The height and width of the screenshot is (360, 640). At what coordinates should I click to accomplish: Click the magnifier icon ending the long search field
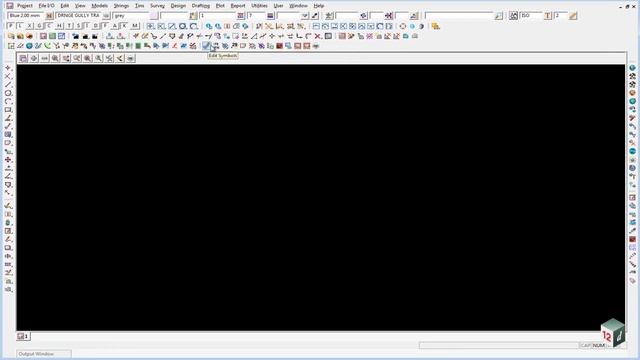[498, 16]
